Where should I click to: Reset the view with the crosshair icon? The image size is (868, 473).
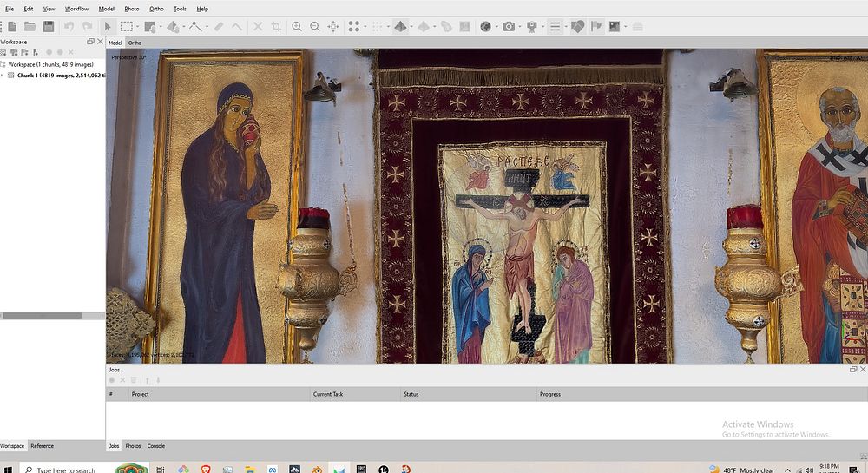click(x=333, y=27)
